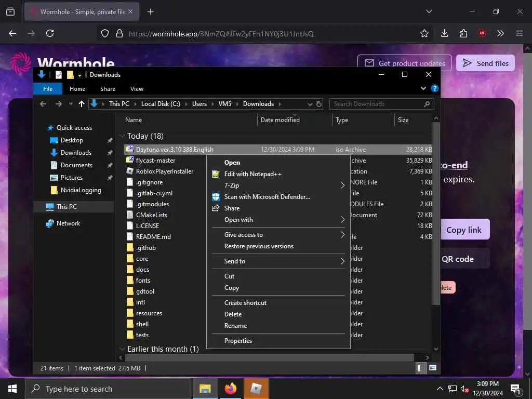Image resolution: width=532 pixels, height=399 pixels.
Task: Sort by the Name column header
Action: tap(134, 120)
